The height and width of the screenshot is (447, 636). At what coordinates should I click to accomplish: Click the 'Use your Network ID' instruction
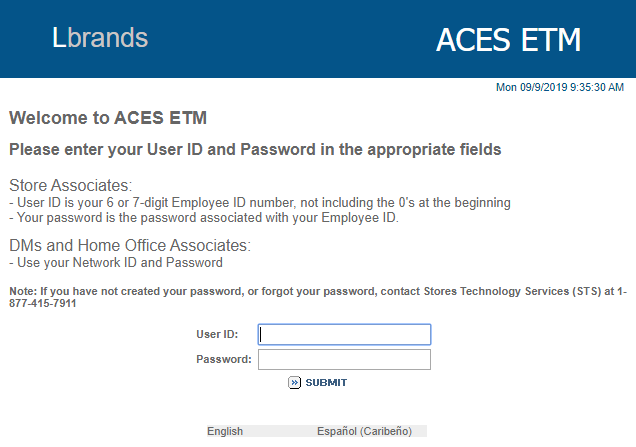pos(116,262)
